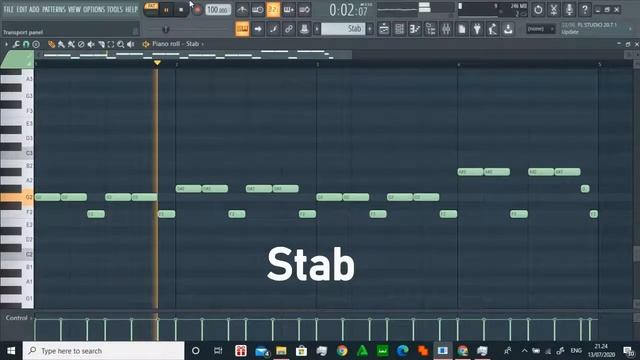Open the FILE menu

(x=8, y=9)
